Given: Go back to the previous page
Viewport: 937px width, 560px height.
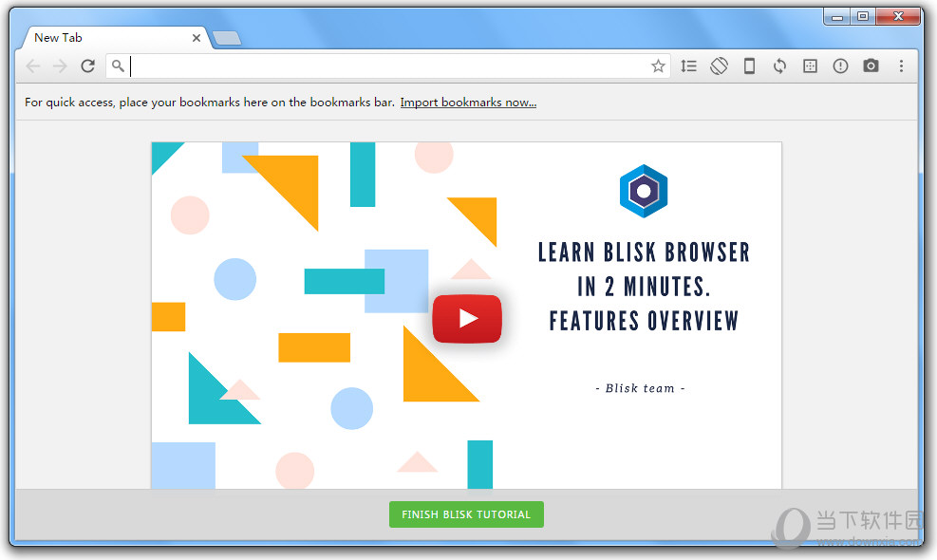Looking at the screenshot, I should coord(33,65).
